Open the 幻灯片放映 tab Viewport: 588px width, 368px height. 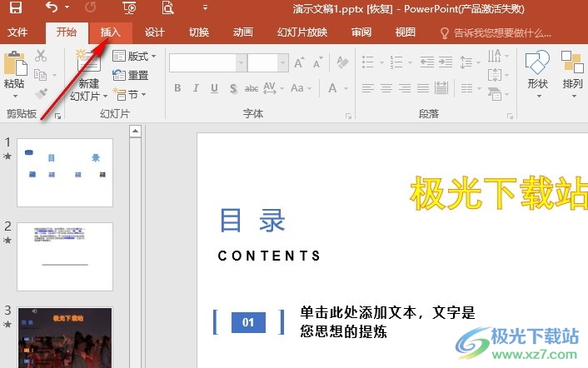(302, 32)
